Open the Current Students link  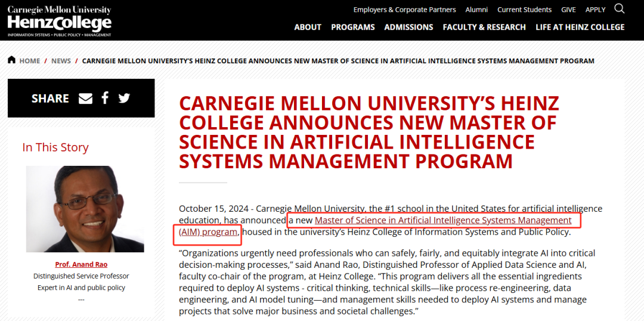pos(525,10)
